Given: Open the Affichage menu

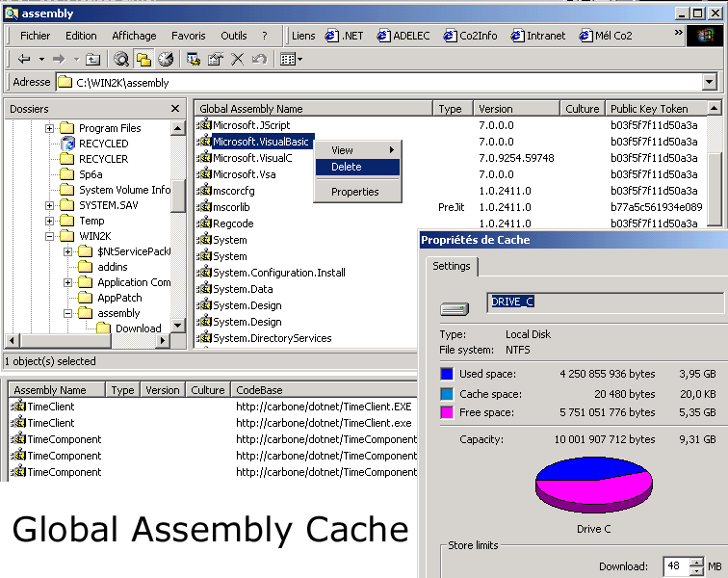Looking at the screenshot, I should 134,36.
